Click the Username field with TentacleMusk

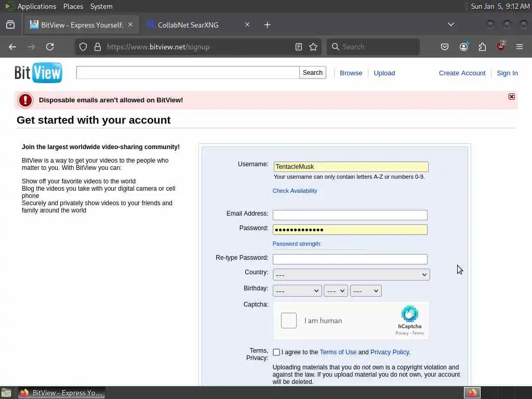pos(351,167)
